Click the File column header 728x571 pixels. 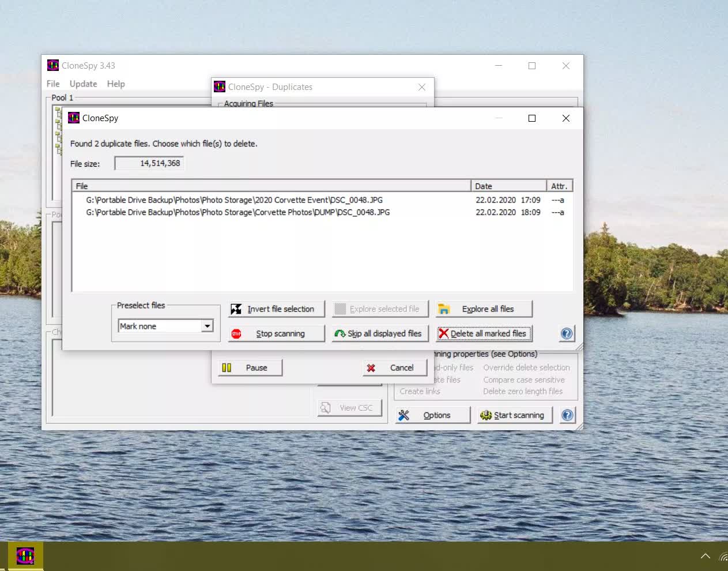(x=271, y=186)
